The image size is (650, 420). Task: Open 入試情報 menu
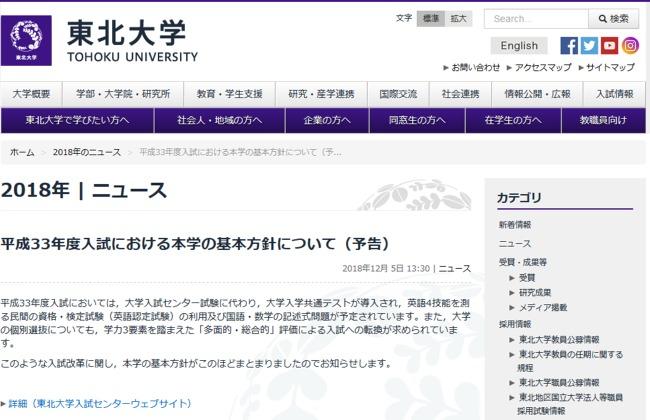pos(614,94)
